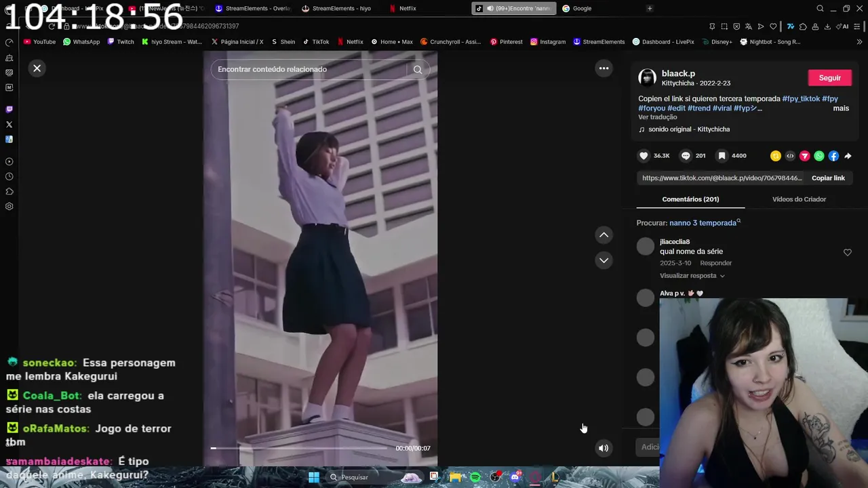The width and height of the screenshot is (868, 488).
Task: Click Copiar link button
Action: click(x=828, y=178)
